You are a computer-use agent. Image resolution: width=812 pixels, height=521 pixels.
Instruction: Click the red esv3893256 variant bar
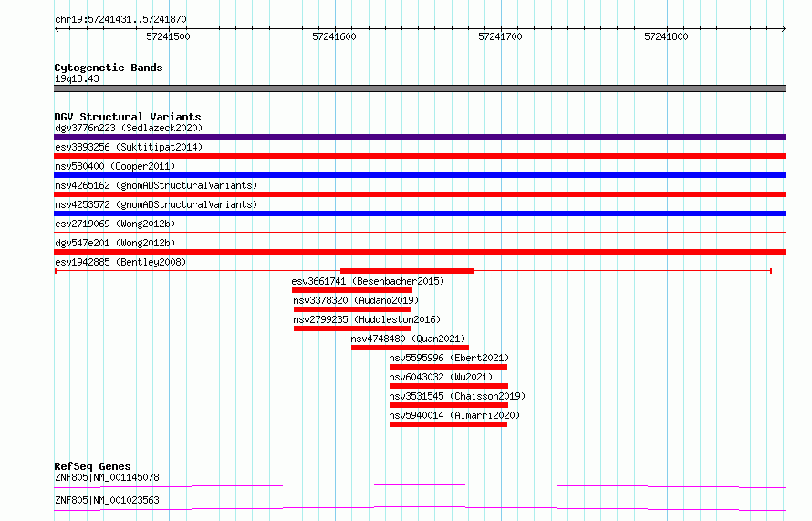(x=420, y=156)
